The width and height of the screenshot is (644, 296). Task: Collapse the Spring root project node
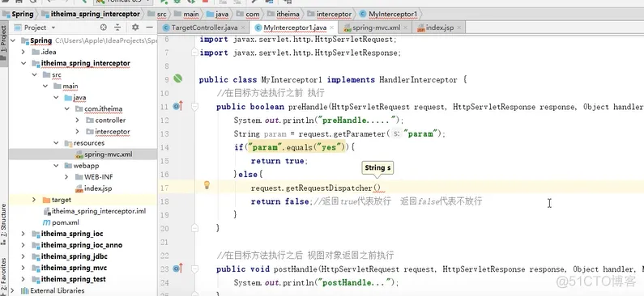pos(13,40)
